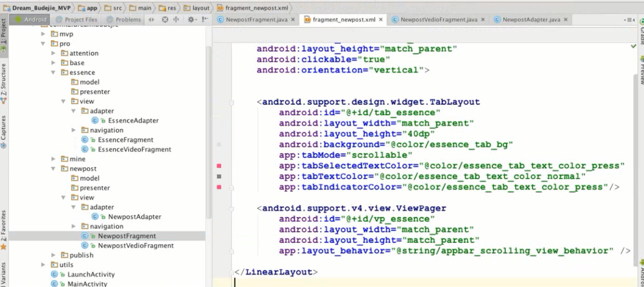Click the green inspection checkmark indicator

[x=633, y=46]
